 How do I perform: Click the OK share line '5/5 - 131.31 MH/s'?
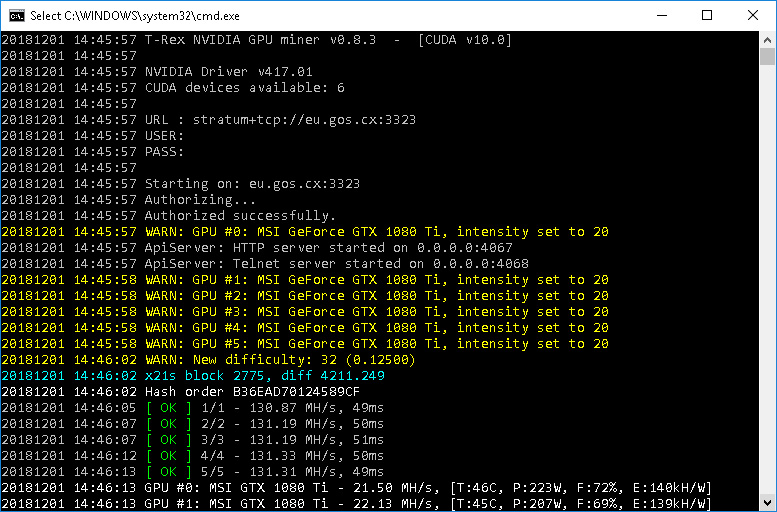click(x=193, y=472)
